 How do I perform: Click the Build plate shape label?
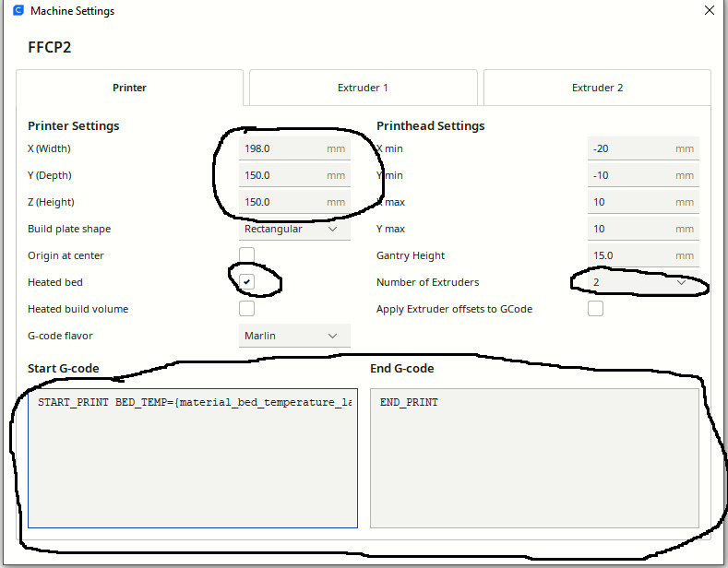(69, 229)
